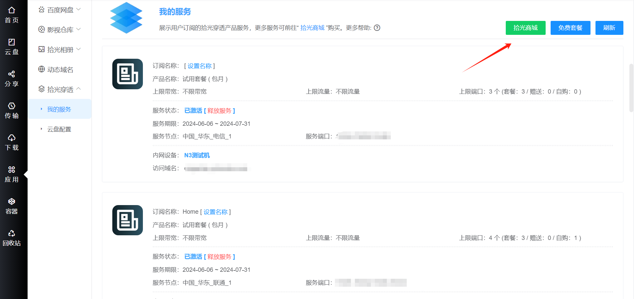The height and width of the screenshot is (299, 644).
Task: Click 释放服务 for 联通_1 service
Action: [219, 257]
